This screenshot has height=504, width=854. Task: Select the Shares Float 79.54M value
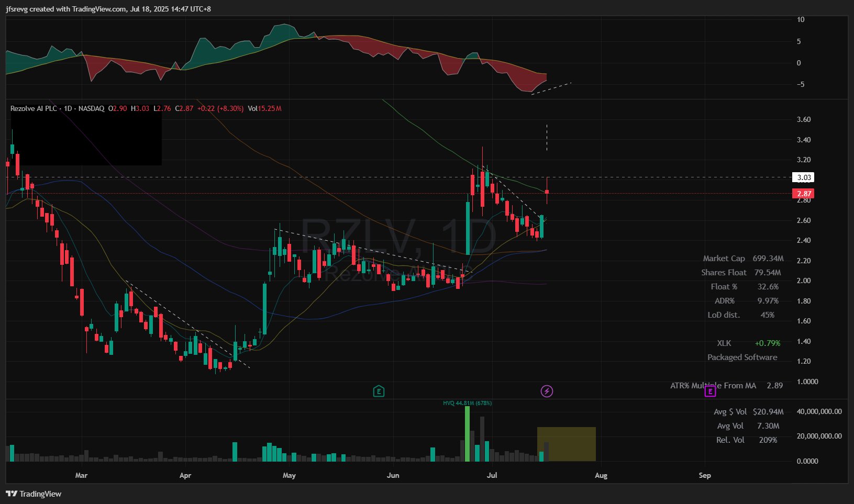pyautogui.click(x=768, y=273)
